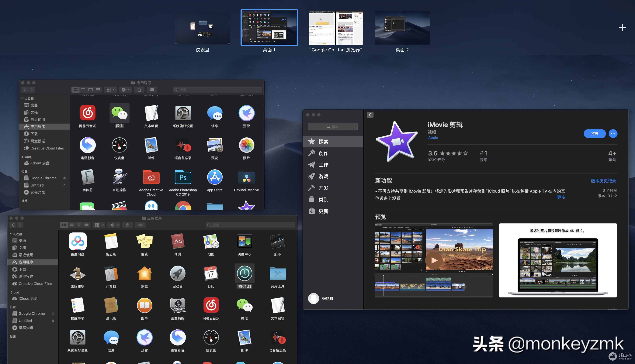Switch lower Finder to column view
635x364 pixels.
[79, 225]
